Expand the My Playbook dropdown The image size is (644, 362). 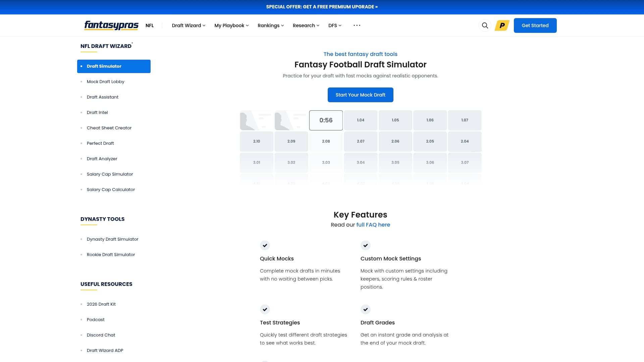[231, 25]
